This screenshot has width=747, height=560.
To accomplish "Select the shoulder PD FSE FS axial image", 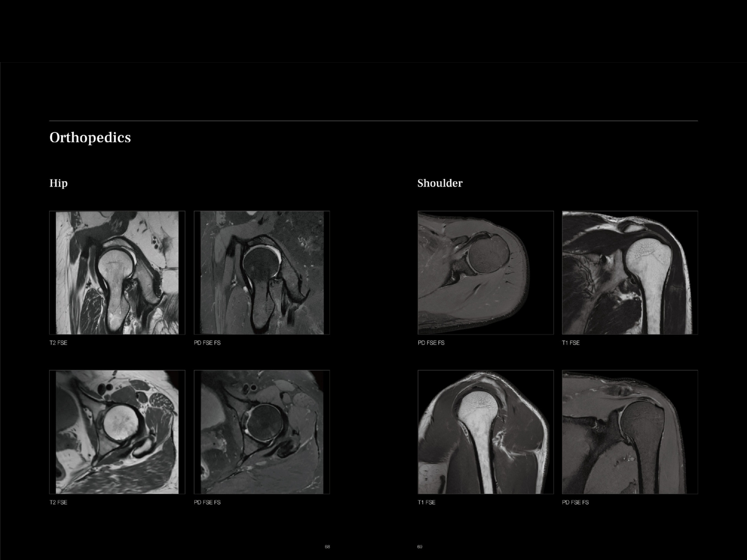I will pos(485,272).
